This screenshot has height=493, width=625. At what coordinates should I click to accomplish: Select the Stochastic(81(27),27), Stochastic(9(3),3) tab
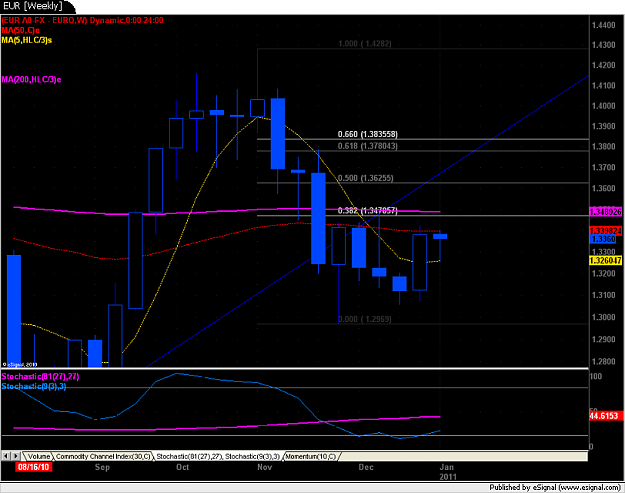(218, 456)
